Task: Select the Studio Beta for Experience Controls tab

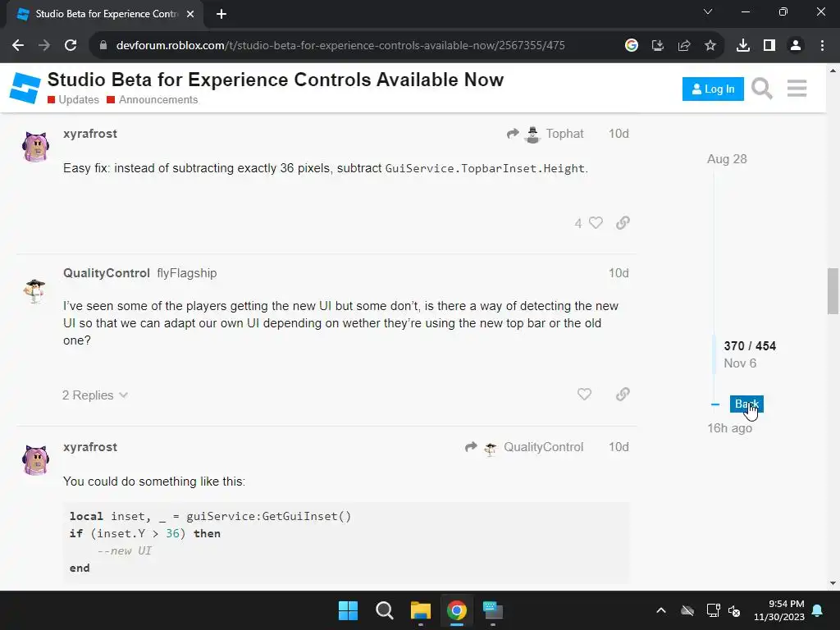Action: click(104, 15)
